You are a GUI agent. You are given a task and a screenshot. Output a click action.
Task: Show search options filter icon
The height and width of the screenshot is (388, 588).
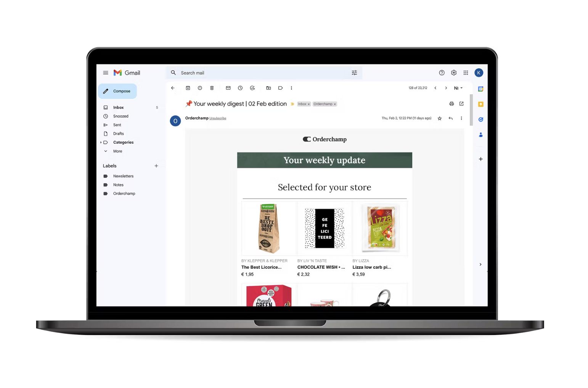coord(354,73)
